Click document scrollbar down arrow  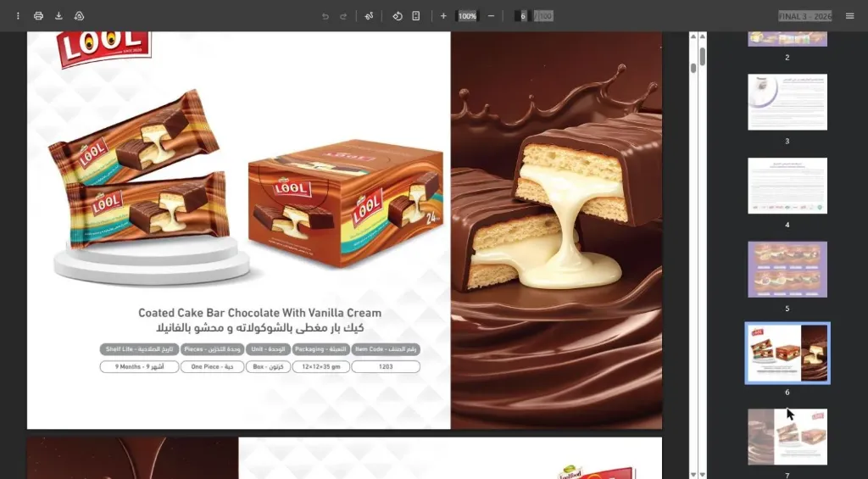[693, 475]
